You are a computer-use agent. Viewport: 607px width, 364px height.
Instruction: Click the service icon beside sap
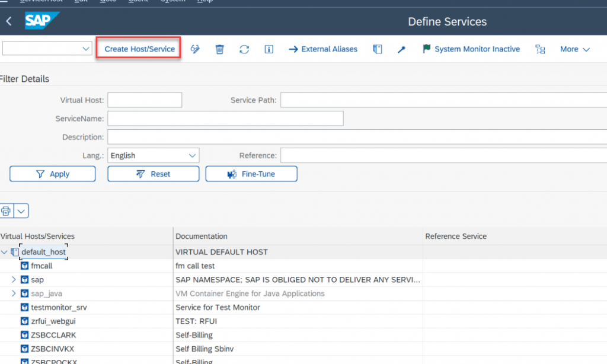click(x=24, y=280)
